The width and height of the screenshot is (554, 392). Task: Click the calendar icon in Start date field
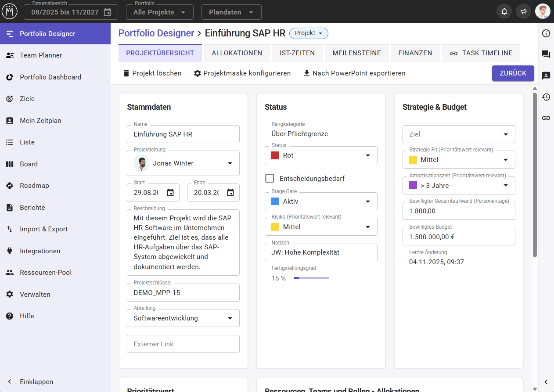(x=170, y=192)
